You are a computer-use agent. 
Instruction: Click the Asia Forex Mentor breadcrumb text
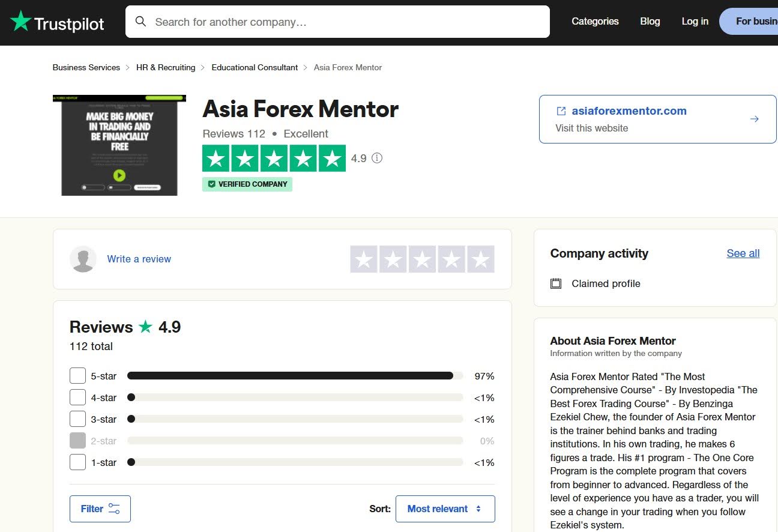pyautogui.click(x=348, y=67)
